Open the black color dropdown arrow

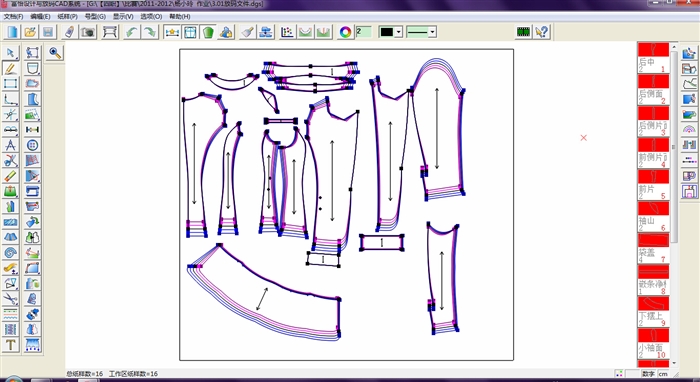click(399, 32)
